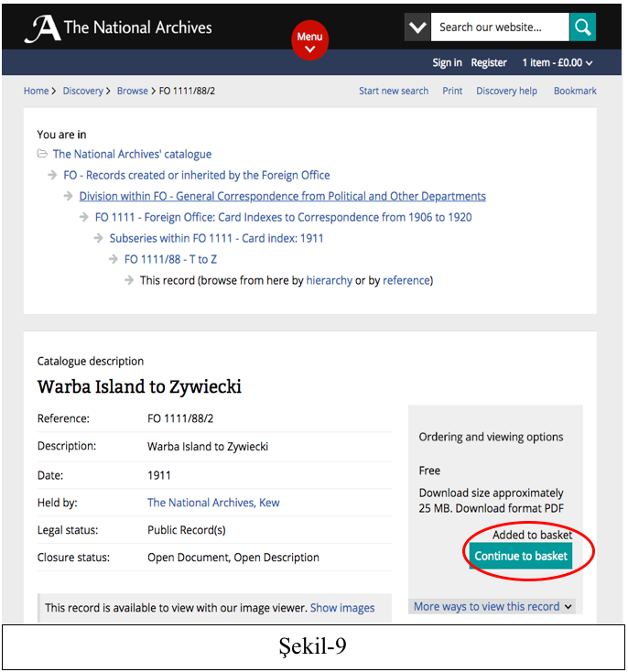Image resolution: width=628 pixels, height=672 pixels.
Task: Open Discovery help
Action: 506,91
